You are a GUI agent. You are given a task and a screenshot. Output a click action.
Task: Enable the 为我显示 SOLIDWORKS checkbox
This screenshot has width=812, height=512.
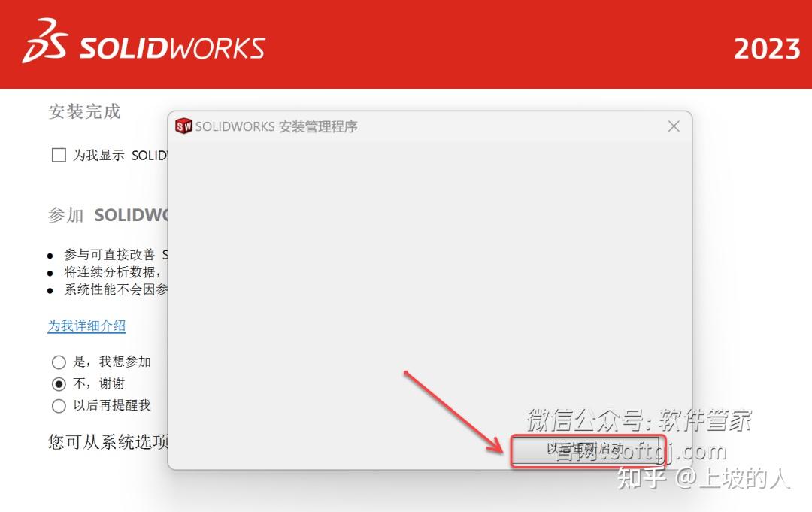coord(58,155)
